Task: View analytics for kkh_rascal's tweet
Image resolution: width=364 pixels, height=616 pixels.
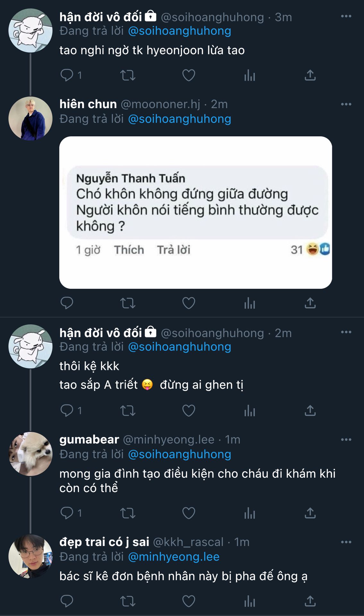Action: [250, 601]
